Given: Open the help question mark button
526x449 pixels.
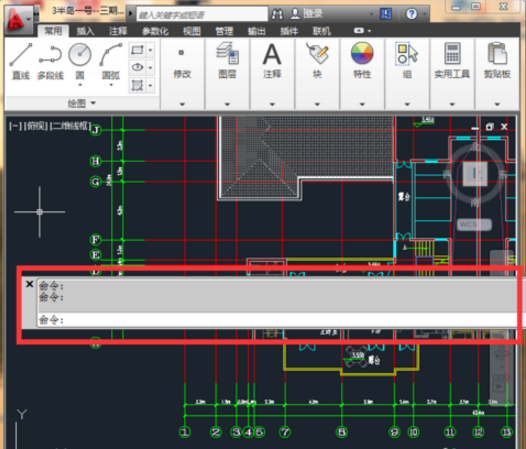Looking at the screenshot, I should (411, 14).
